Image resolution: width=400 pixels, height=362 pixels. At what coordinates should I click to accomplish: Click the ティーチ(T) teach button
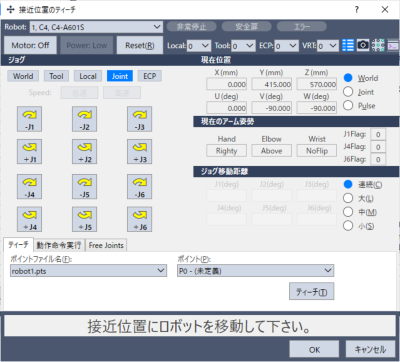point(311,292)
